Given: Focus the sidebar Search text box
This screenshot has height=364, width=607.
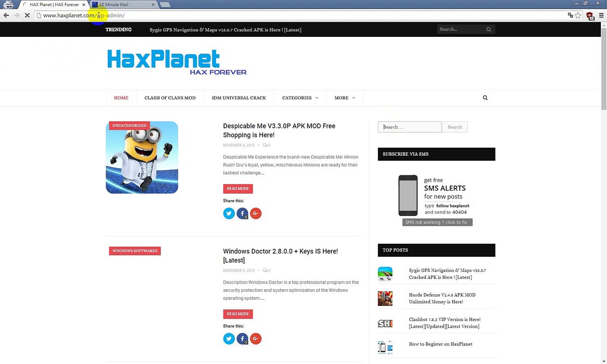Looking at the screenshot, I should tap(410, 127).
